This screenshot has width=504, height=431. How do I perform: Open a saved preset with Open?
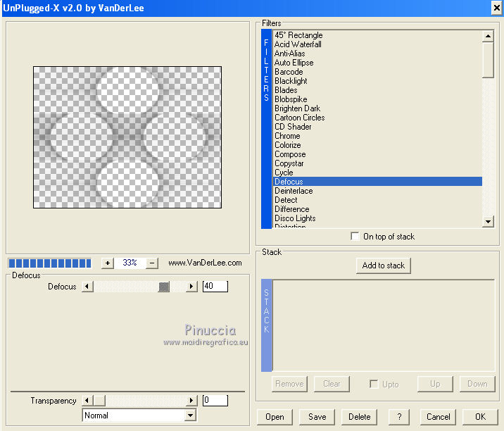click(275, 417)
